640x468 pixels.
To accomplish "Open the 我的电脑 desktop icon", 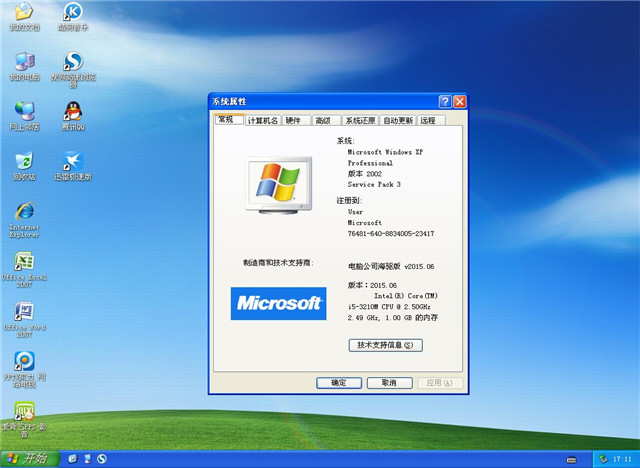I will (x=24, y=63).
